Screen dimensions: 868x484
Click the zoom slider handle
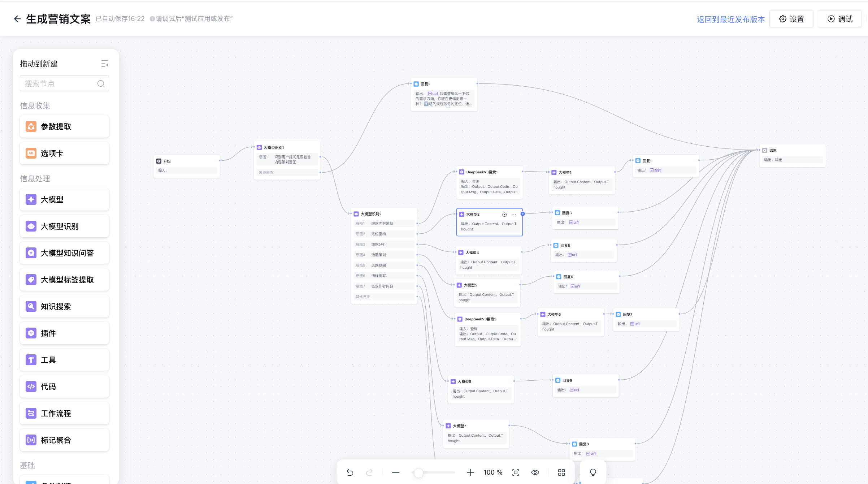[x=418, y=472]
